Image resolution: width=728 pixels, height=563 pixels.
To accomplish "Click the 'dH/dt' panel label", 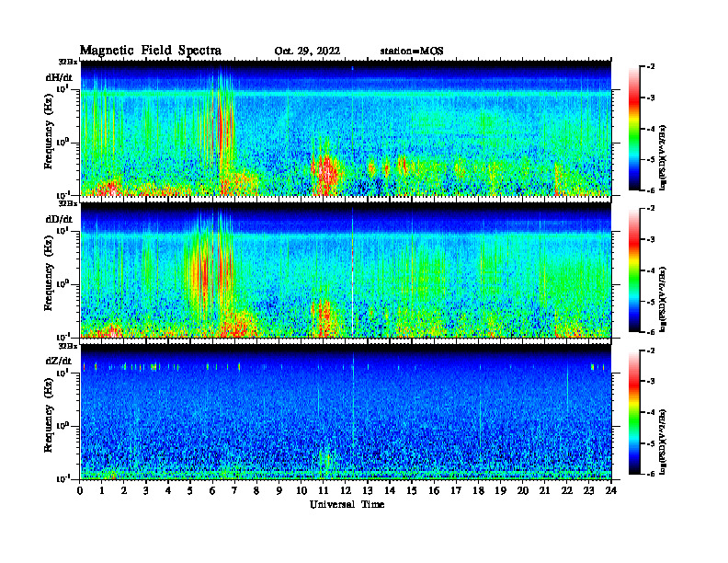I will tap(59, 77).
